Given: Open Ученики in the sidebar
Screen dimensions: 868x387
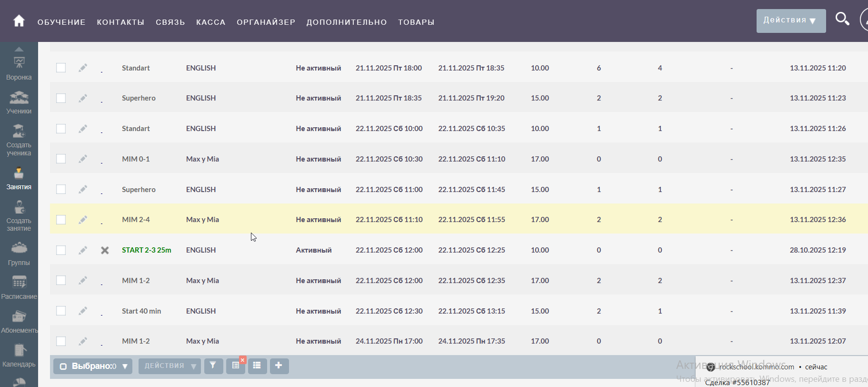Looking at the screenshot, I should click(19, 102).
